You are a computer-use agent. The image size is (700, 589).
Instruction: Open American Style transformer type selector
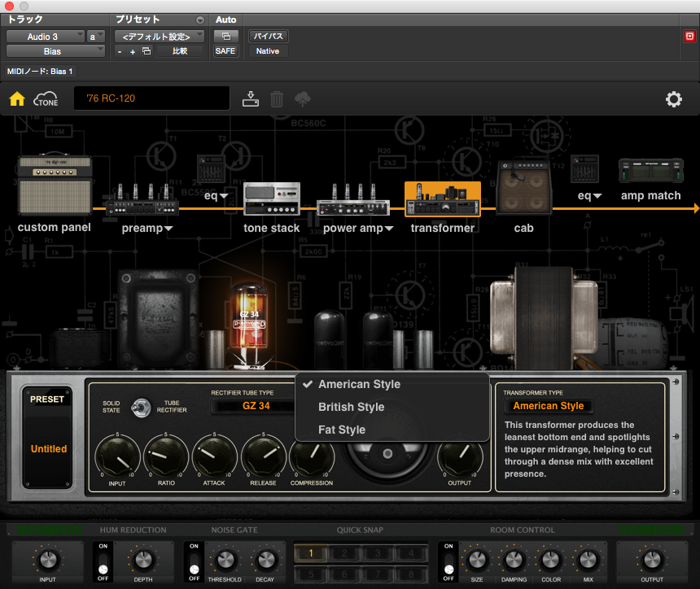(549, 406)
